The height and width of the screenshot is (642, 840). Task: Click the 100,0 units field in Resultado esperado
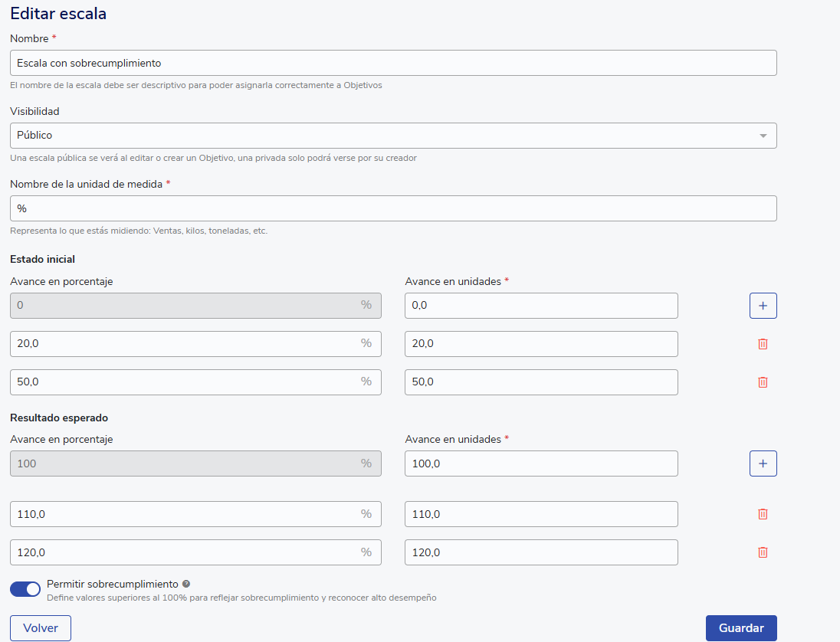click(541, 463)
